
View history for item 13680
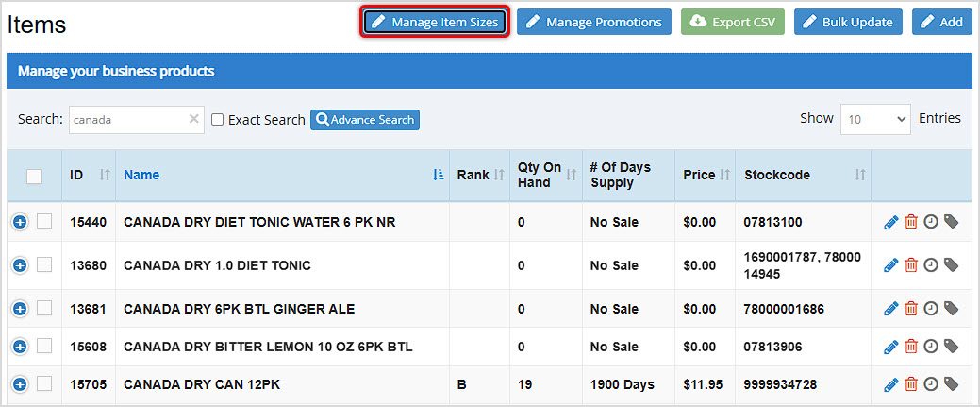[931, 264]
